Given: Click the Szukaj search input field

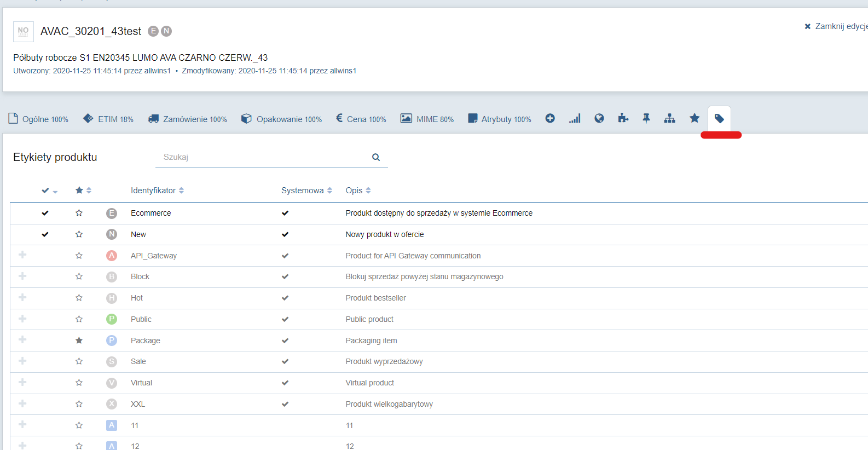Looking at the screenshot, I should 263,157.
